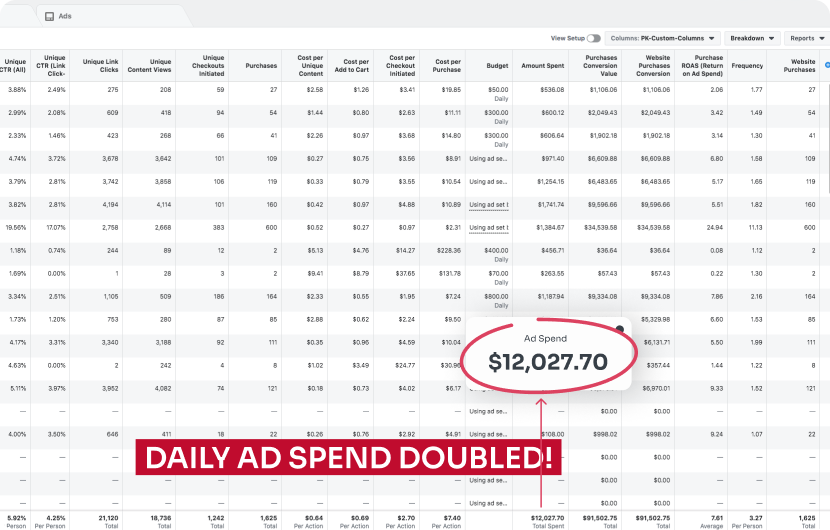
Task: Click the blue add-column plus icon
Action: pyautogui.click(x=826, y=65)
